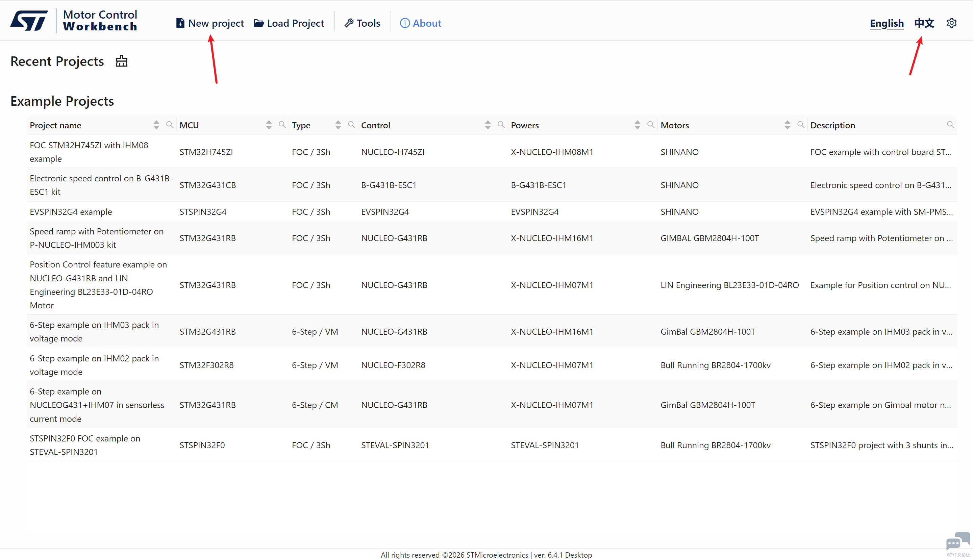Click the Recent Projects heading
This screenshot has width=973, height=560.
tap(57, 61)
